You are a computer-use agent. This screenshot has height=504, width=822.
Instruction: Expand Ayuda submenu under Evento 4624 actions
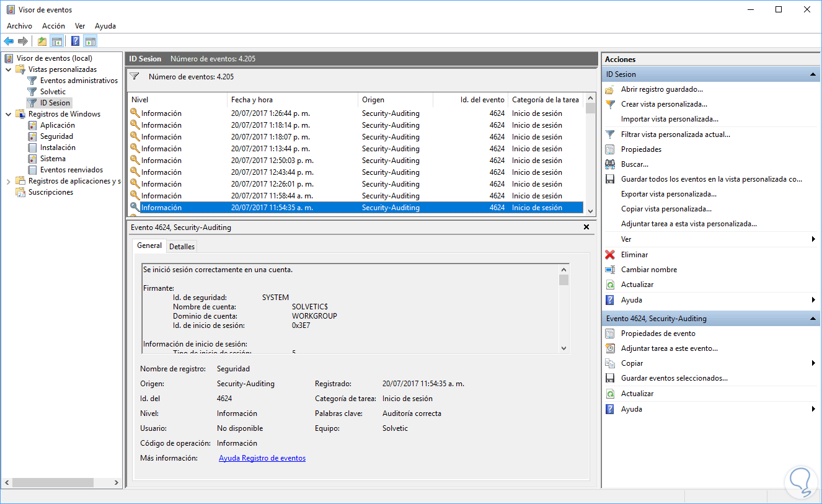coord(813,409)
